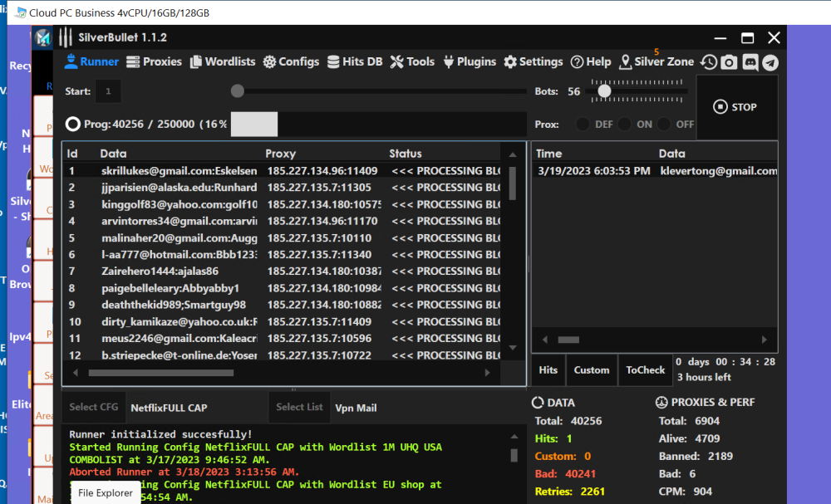831x504 pixels.
Task: Click the camera screenshot icon
Action: click(x=729, y=62)
